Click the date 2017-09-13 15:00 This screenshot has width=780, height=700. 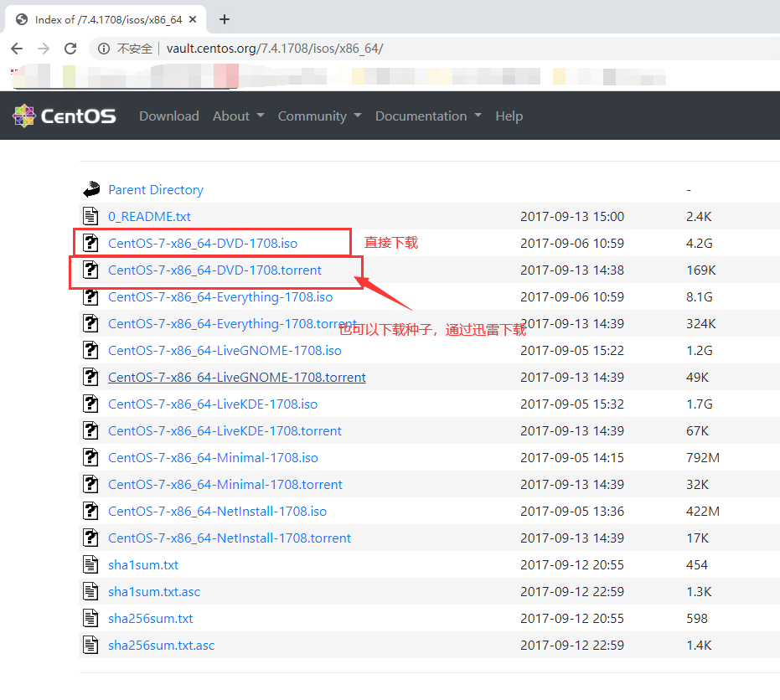[572, 216]
